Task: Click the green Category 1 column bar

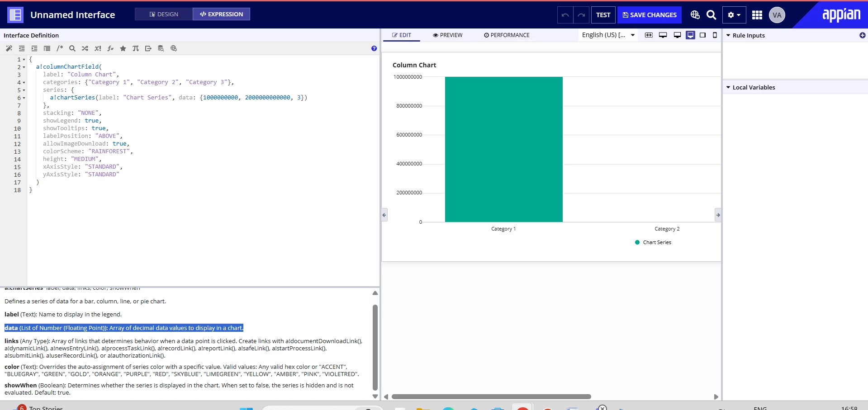Action: [x=503, y=149]
